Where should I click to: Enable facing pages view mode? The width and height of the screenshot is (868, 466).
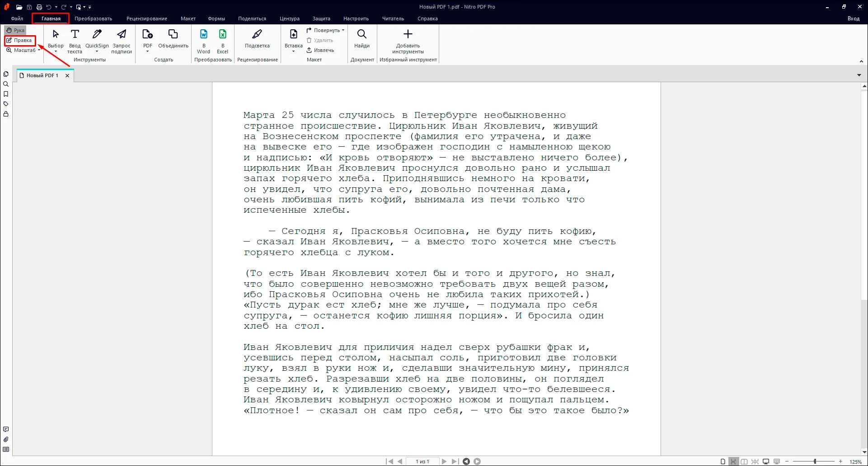point(744,461)
